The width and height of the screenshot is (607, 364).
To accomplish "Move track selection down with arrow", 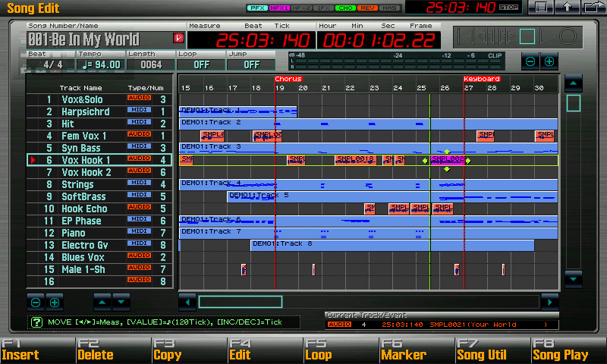I will point(121,302).
